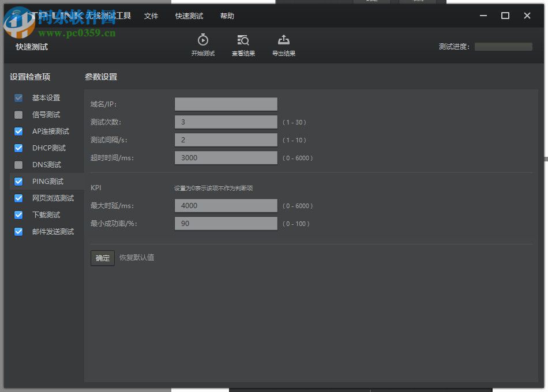Enable the 信号测试 checkbox
548x392 pixels.
(x=18, y=114)
